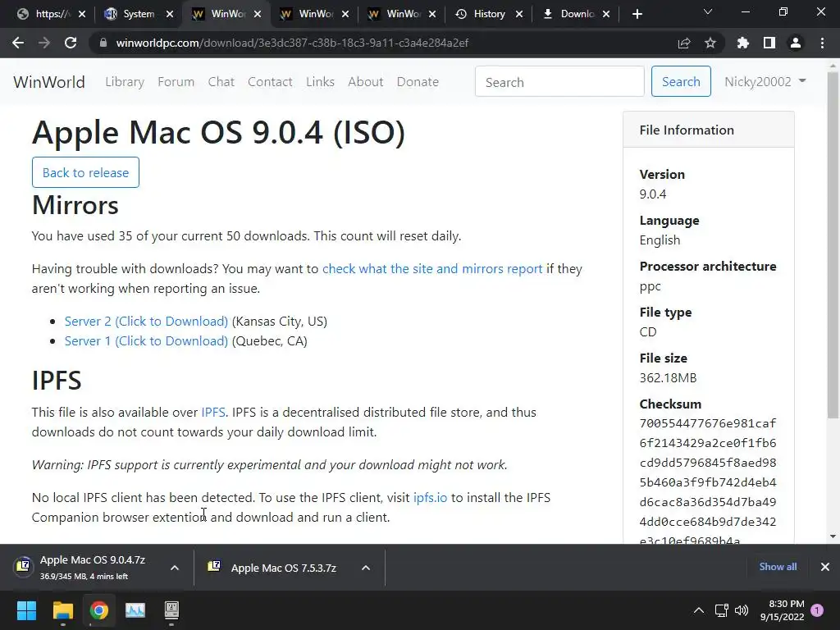
Task: Close the System tab
Action: point(170,14)
